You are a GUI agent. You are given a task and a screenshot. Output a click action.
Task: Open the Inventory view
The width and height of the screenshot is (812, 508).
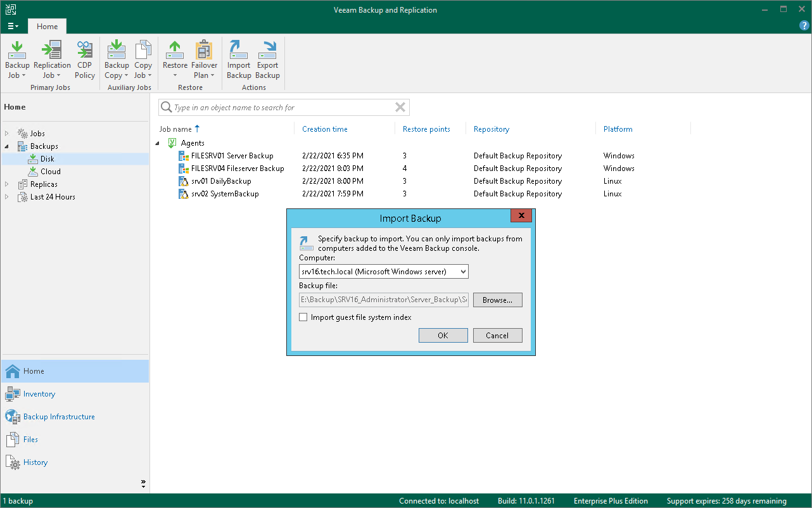(x=75, y=394)
